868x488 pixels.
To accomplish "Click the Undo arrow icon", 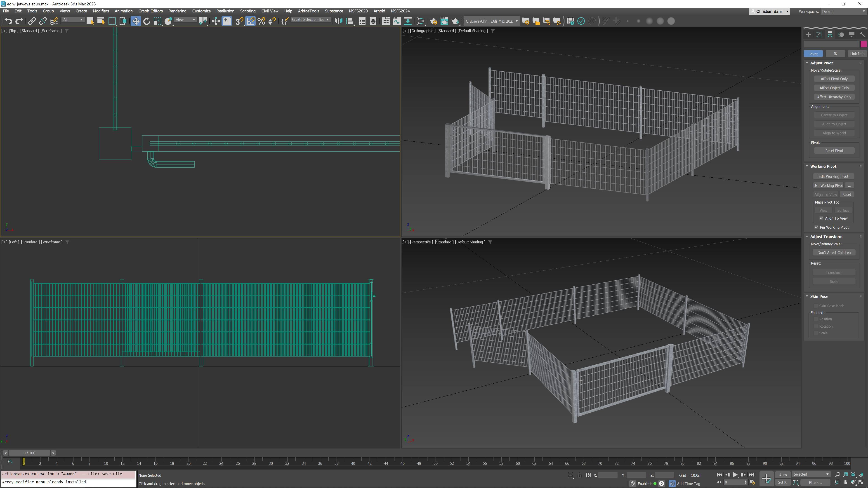I will [x=8, y=21].
